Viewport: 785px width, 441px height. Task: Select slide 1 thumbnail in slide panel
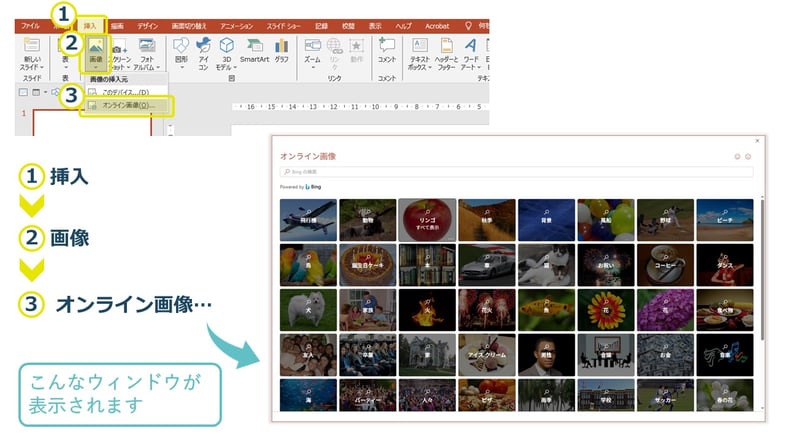(x=92, y=123)
